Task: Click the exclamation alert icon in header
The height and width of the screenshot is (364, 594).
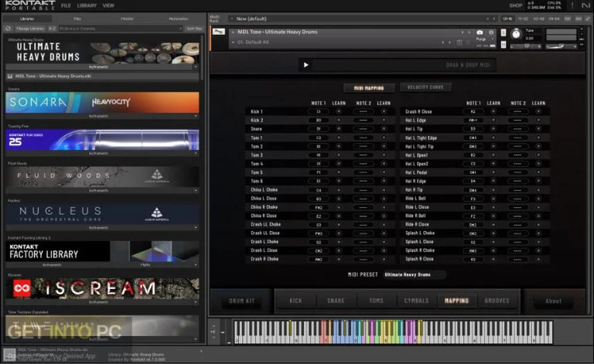Action: pyautogui.click(x=572, y=5)
